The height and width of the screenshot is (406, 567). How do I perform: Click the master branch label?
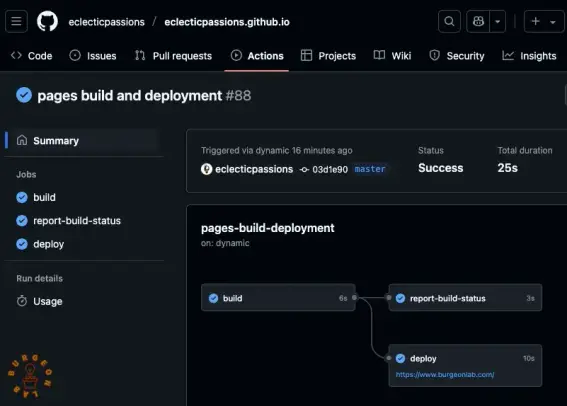(370, 169)
